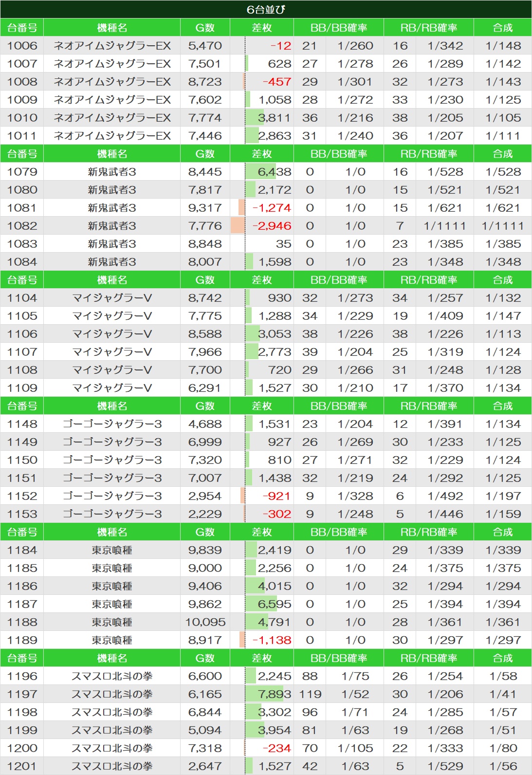Click G数 value 8,007 for 1084
Screen dimensions: 532x775
point(205,262)
